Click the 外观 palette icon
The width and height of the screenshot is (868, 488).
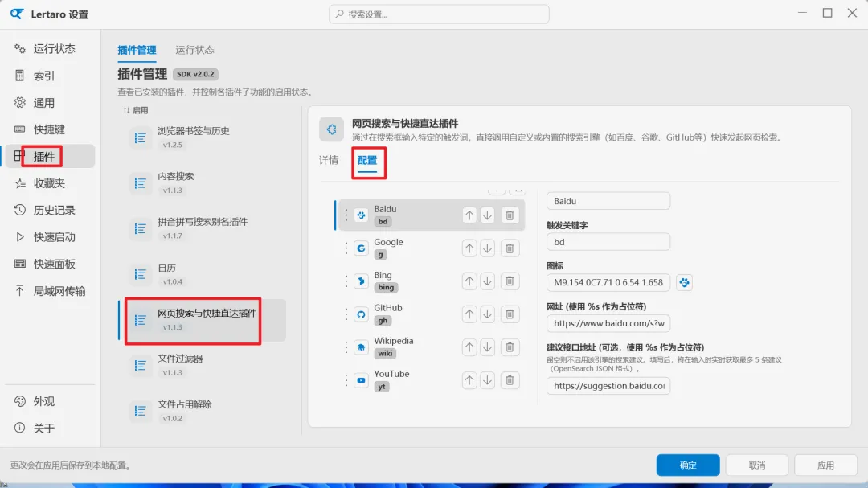[x=20, y=401]
